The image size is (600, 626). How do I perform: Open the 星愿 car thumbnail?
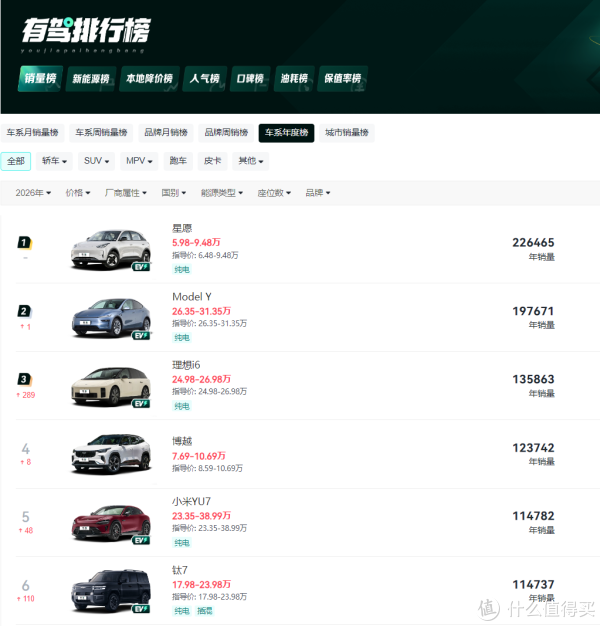click(111, 250)
